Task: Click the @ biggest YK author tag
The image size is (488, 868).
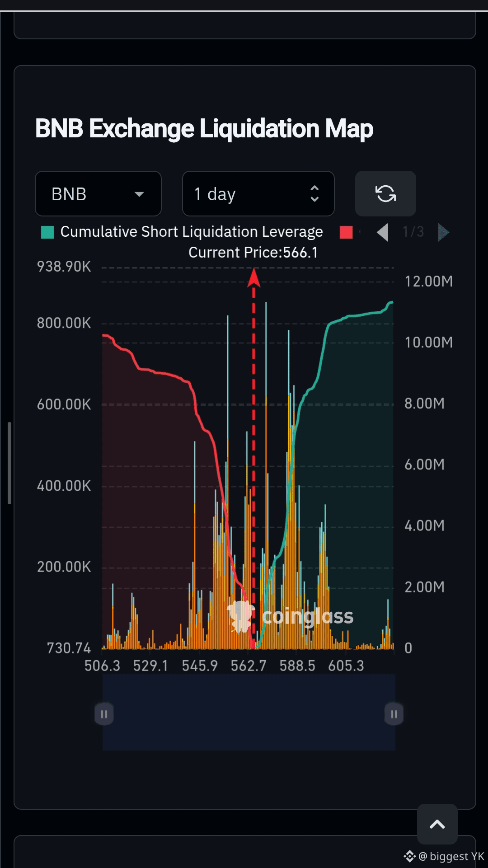Action: click(x=445, y=856)
